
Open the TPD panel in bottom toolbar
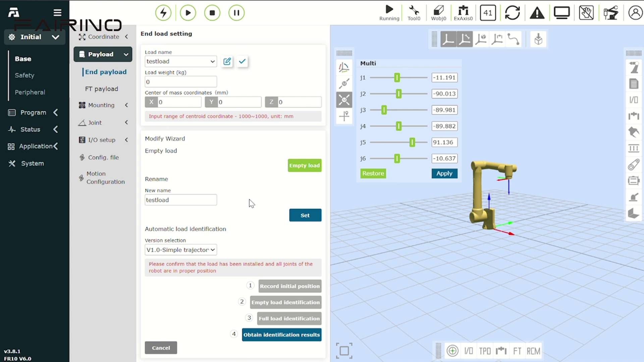[x=485, y=351]
